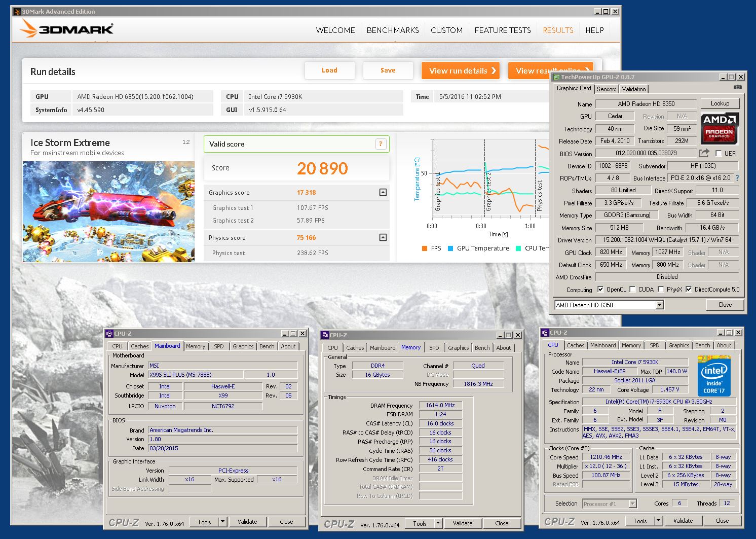Viewport: 756px width, 539px height.
Task: Switch to About tab in Mainboard CPU-Z window
Action: point(288,346)
